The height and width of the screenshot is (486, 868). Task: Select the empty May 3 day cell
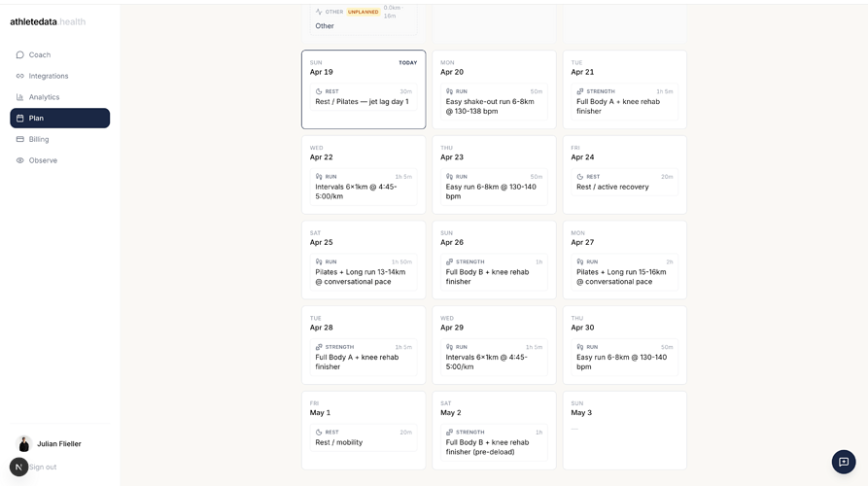pos(625,431)
